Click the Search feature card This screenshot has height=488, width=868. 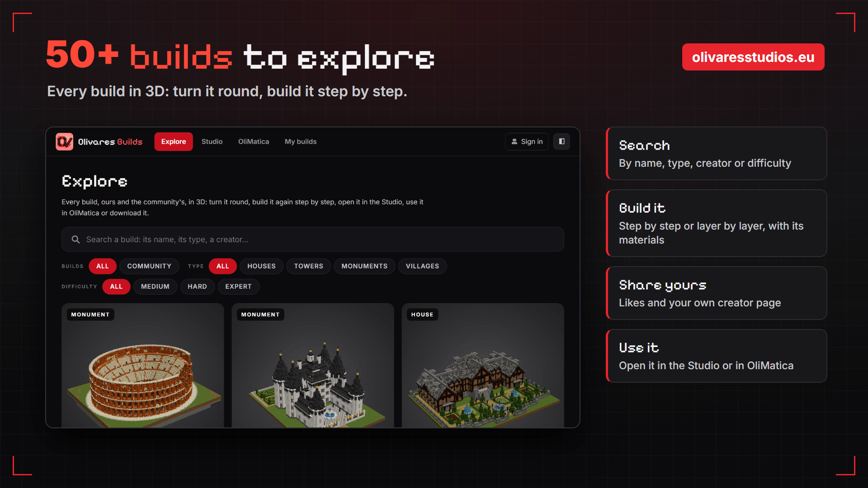click(x=717, y=154)
